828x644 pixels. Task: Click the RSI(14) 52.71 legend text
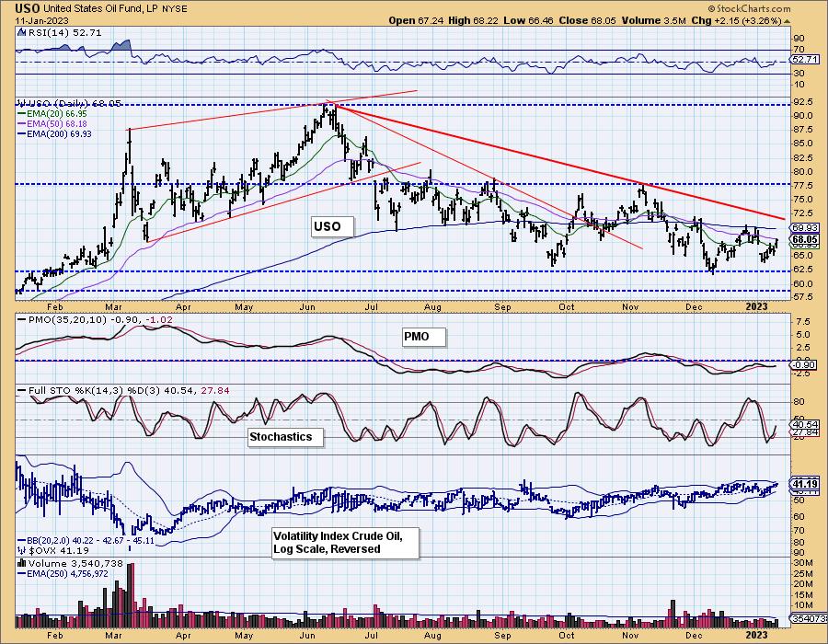coord(63,32)
